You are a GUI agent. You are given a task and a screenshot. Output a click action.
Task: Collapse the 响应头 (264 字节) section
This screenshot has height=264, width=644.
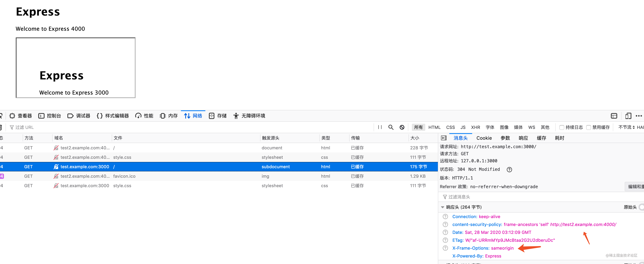click(442, 207)
